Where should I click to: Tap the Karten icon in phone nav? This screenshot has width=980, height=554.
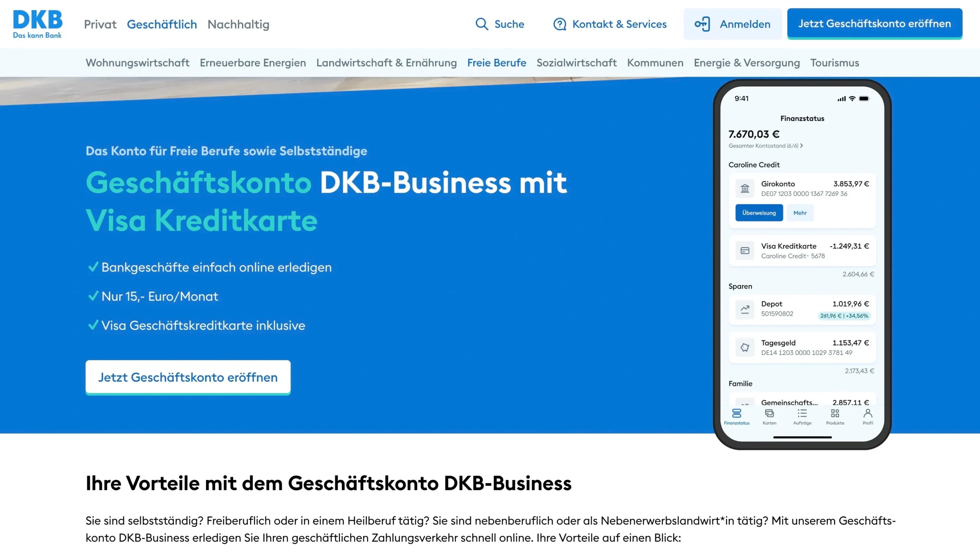coord(769,413)
